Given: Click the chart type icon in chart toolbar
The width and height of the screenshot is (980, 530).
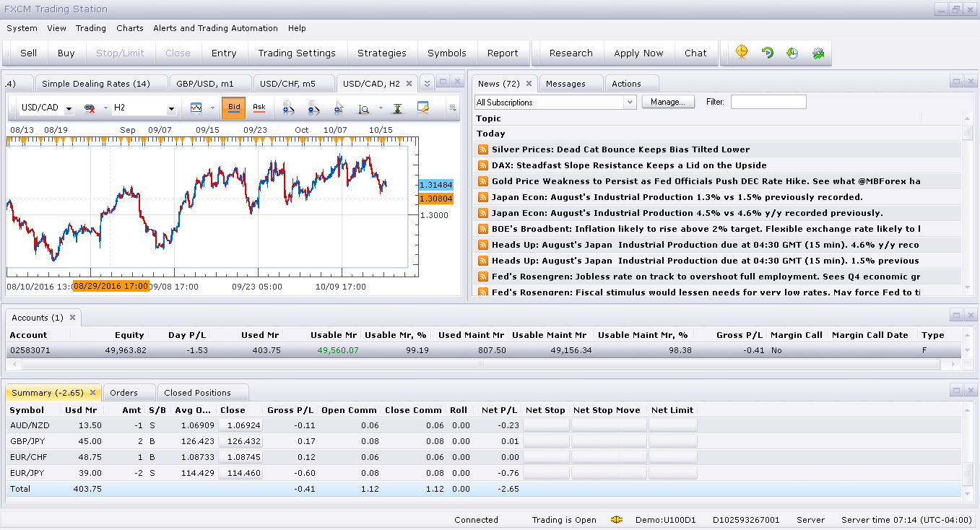Looking at the screenshot, I should [x=196, y=108].
